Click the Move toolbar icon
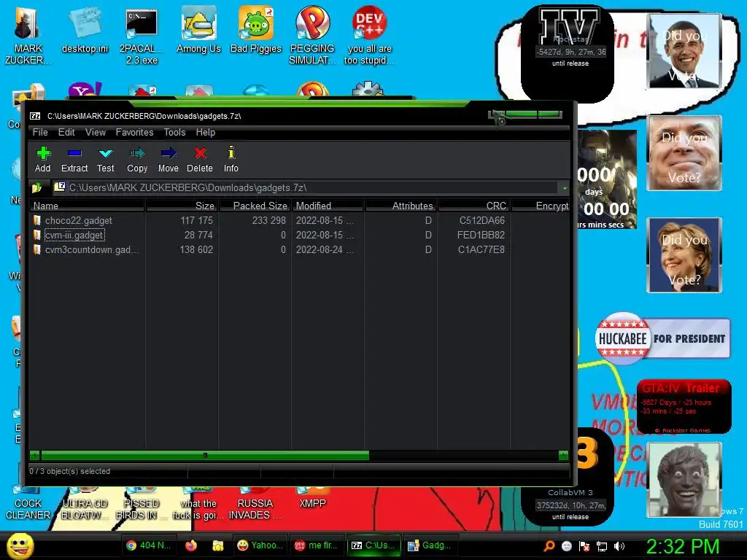Image resolution: width=747 pixels, height=560 pixels. [169, 159]
